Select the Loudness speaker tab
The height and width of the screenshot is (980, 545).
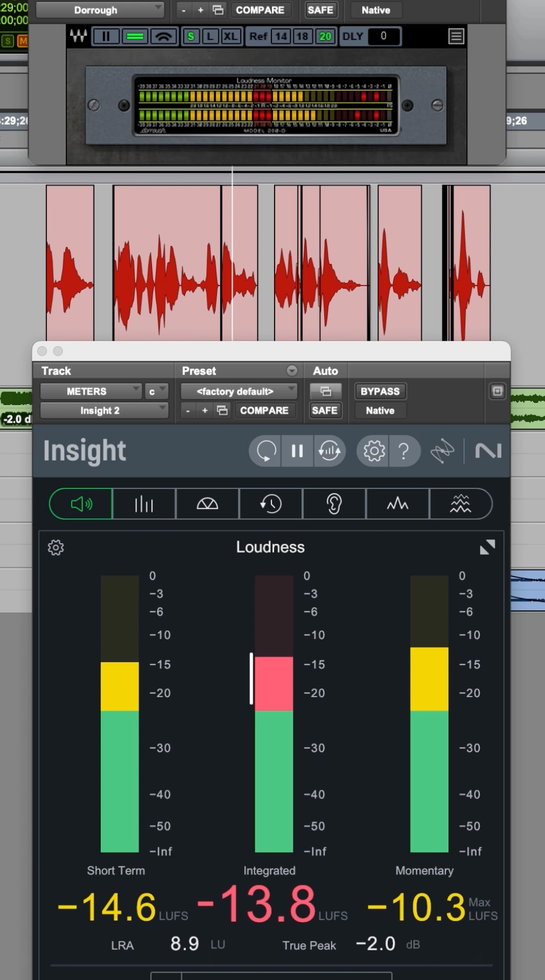pos(81,504)
